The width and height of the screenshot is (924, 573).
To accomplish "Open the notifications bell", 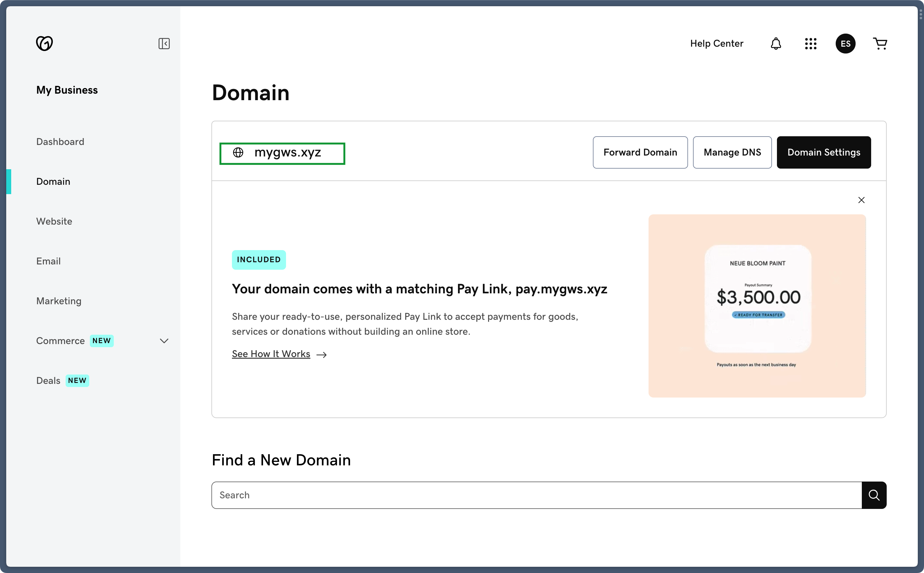I will (x=776, y=44).
